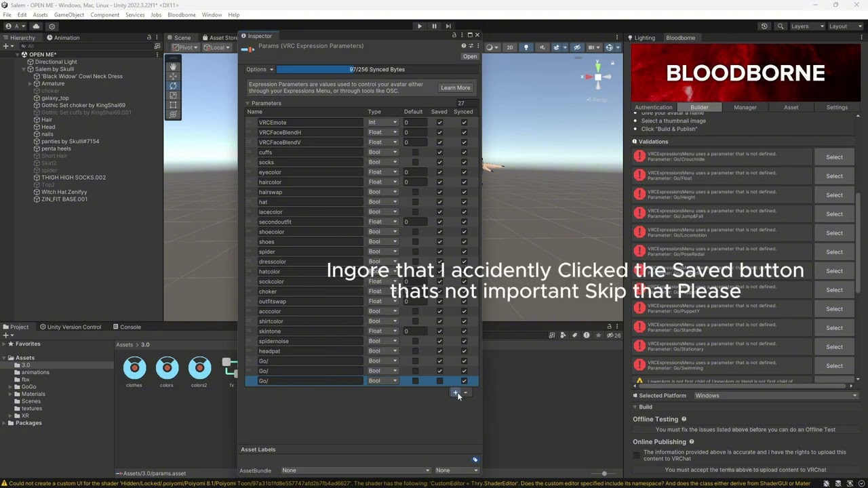Screen dimensions: 868x488
Task: Switch to the Animation tab
Action: 63,38
